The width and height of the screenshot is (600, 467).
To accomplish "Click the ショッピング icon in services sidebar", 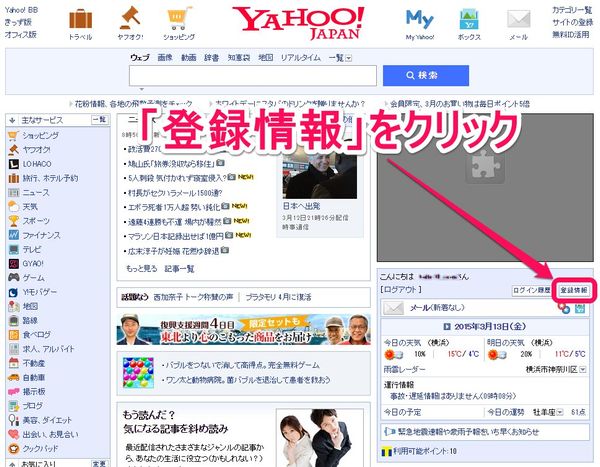I will pos(13,136).
